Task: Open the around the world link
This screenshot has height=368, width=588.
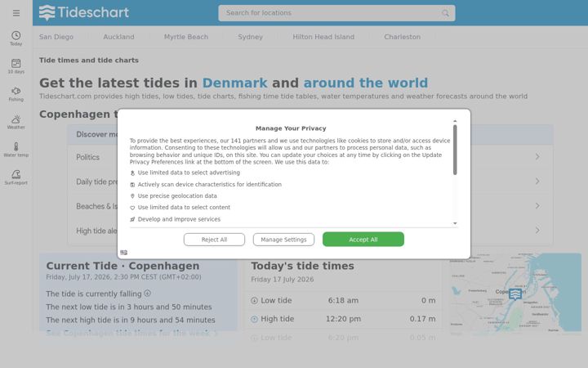Action: click(366, 83)
